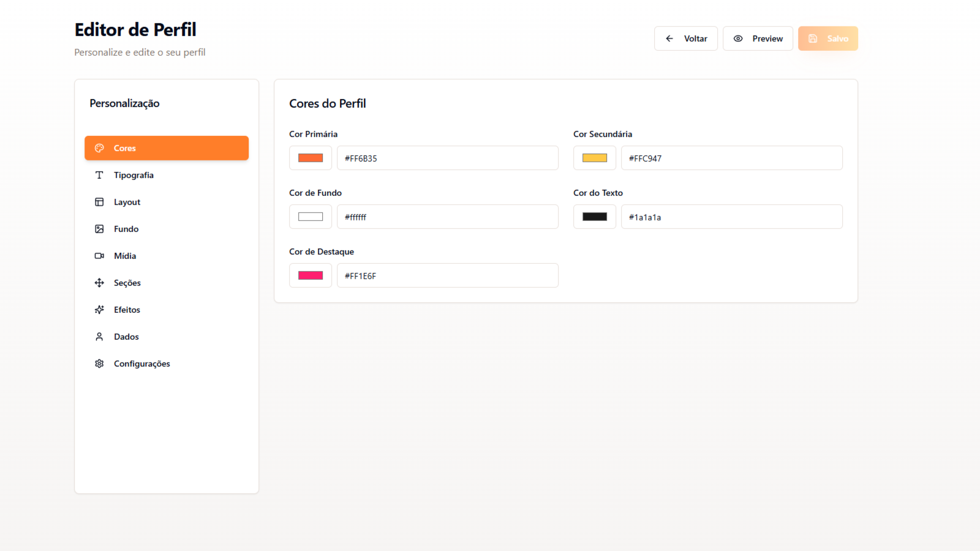The width and height of the screenshot is (980, 551).
Task: Click the Fundo image icon
Action: coord(99,229)
